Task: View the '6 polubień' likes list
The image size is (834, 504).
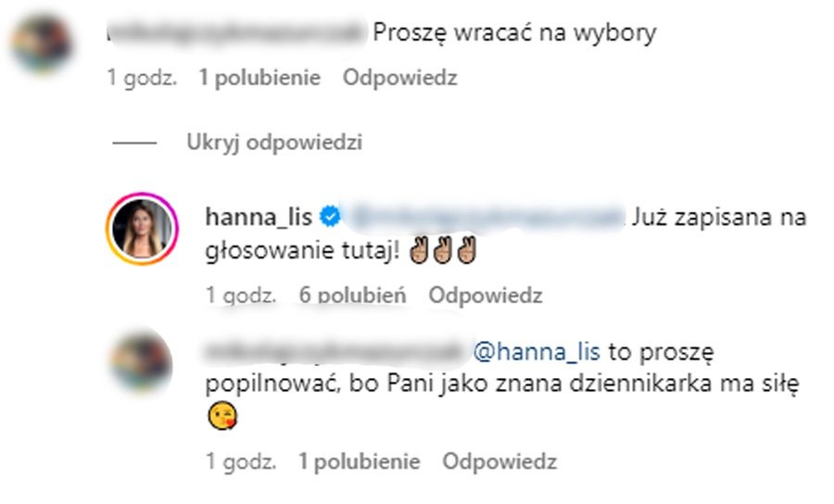Action: click(352, 295)
